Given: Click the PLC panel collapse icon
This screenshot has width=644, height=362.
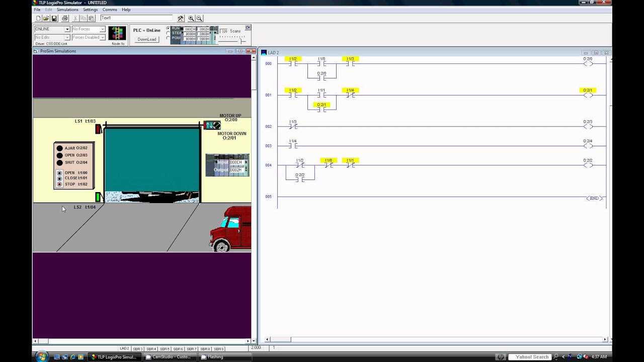Looking at the screenshot, I should (248, 28).
